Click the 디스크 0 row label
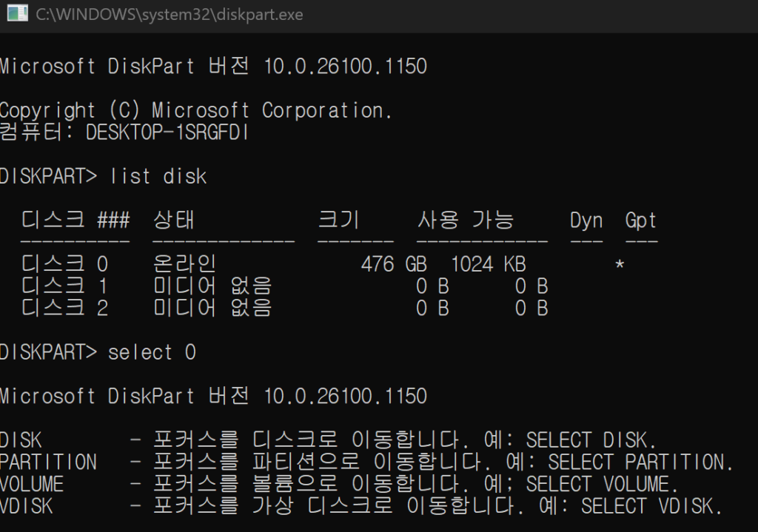Image resolution: width=758 pixels, height=532 pixels. pyautogui.click(x=65, y=264)
